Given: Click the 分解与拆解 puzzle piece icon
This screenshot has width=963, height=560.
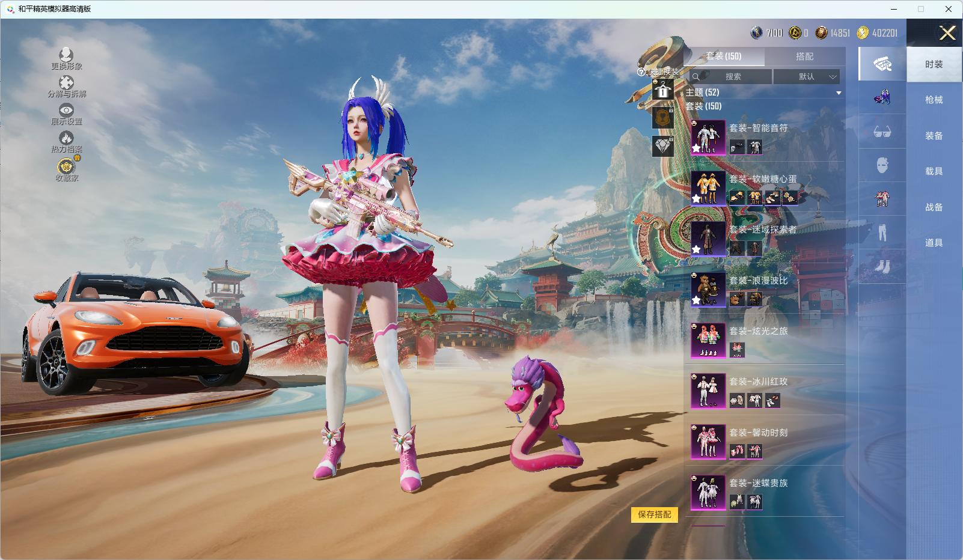Looking at the screenshot, I should point(66,83).
